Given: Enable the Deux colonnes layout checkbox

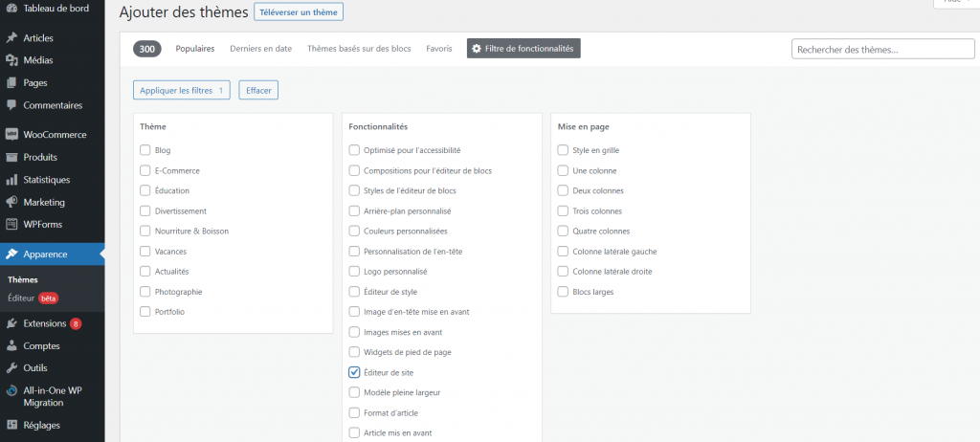Looking at the screenshot, I should tap(563, 190).
